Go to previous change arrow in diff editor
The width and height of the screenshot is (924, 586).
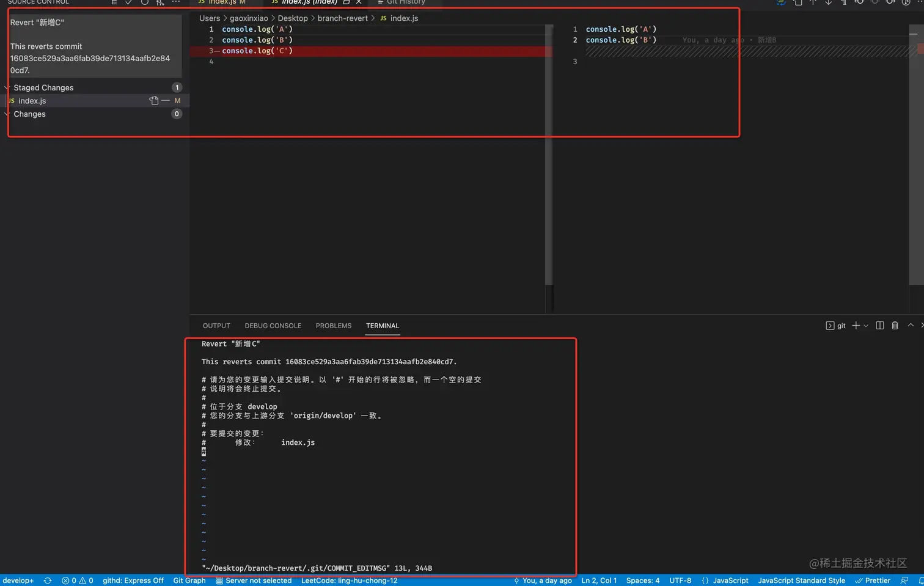pyautogui.click(x=813, y=2)
